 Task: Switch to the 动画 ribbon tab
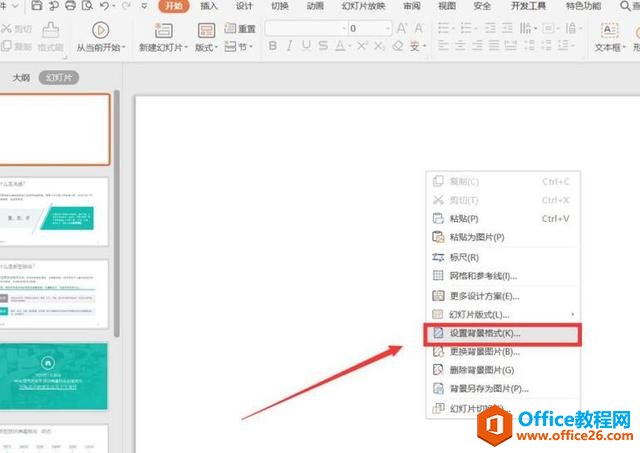point(315,6)
